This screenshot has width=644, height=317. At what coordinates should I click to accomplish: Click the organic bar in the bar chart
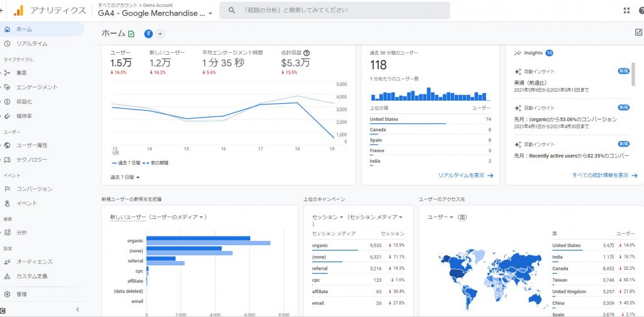coord(198,238)
